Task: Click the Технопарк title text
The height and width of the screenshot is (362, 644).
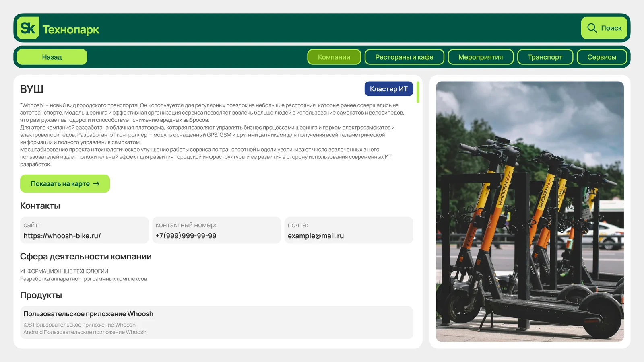Action: pos(71,29)
